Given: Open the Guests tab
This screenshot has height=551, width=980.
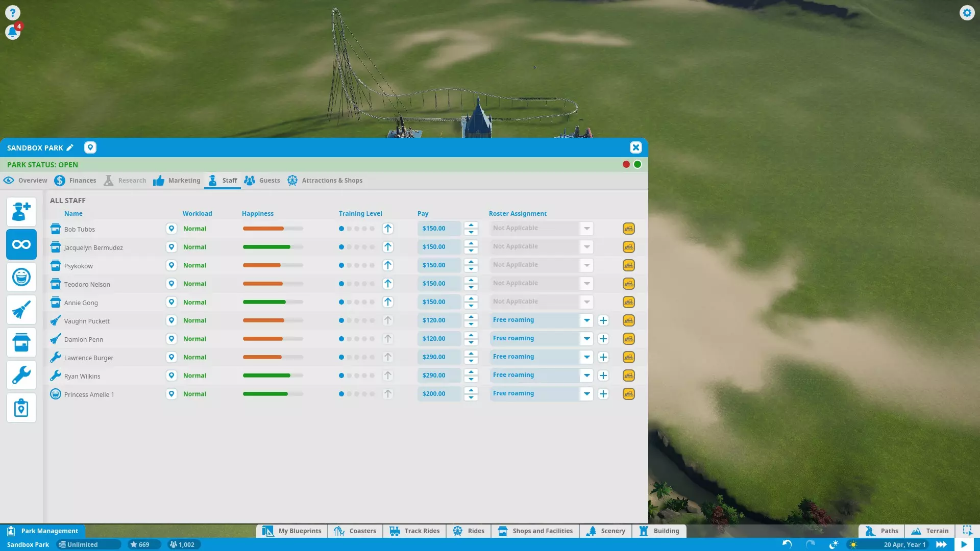Looking at the screenshot, I should point(262,180).
